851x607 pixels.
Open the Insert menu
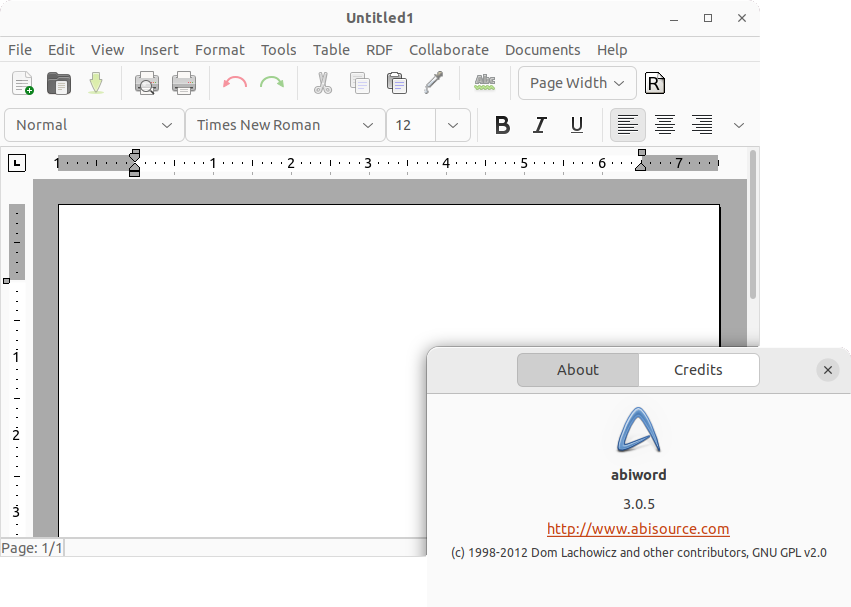click(x=159, y=50)
